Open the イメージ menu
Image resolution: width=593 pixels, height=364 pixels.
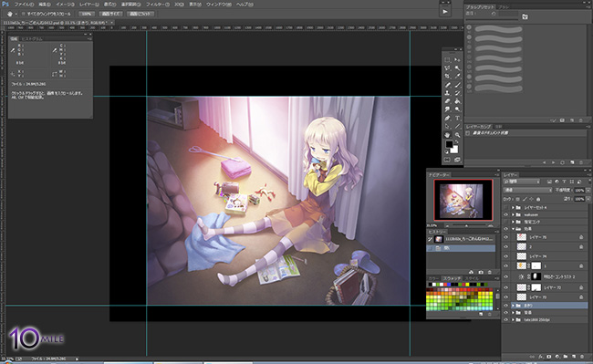[65, 5]
